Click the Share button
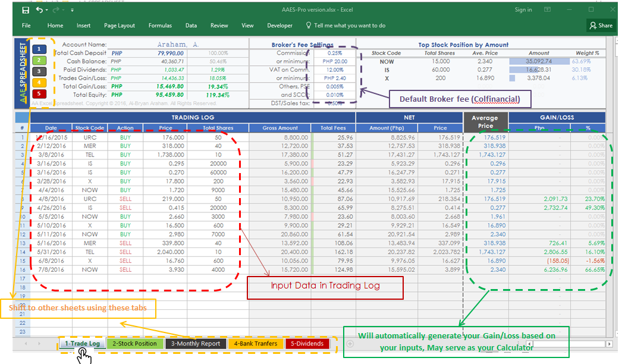The width and height of the screenshot is (622, 364). click(x=601, y=26)
